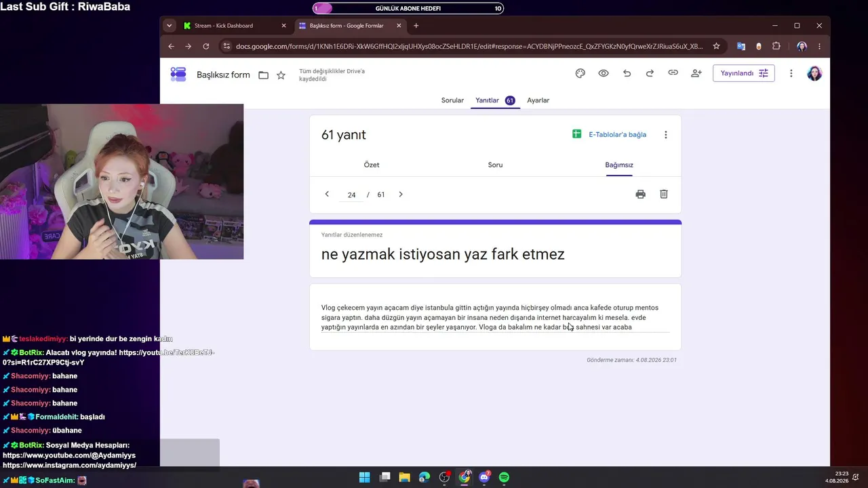Edit the Başlıksız form title

click(223, 75)
